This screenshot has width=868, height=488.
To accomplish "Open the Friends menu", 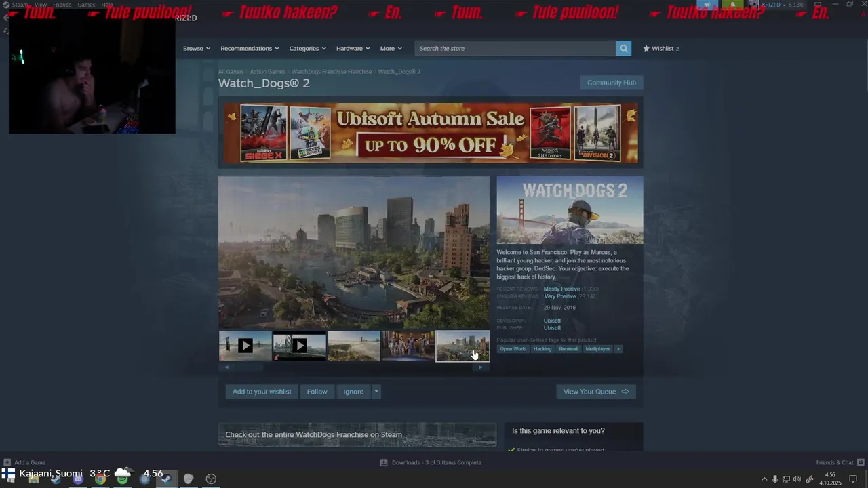I will click(62, 5).
